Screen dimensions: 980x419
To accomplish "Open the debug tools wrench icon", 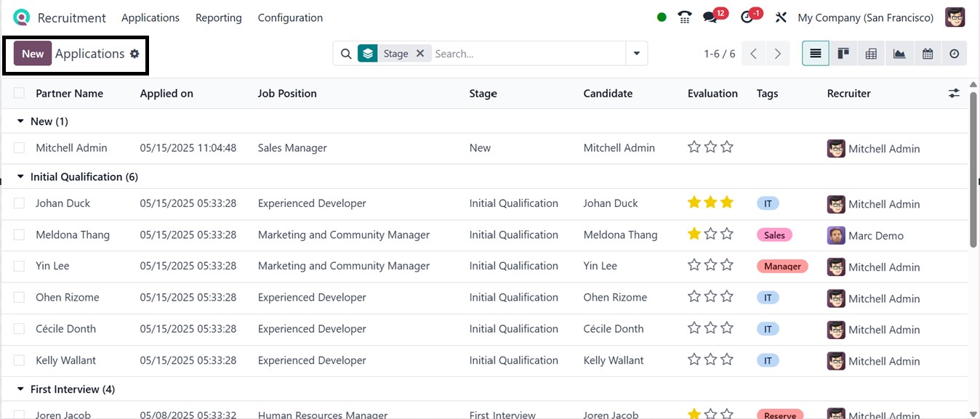I will pyautogui.click(x=781, y=17).
